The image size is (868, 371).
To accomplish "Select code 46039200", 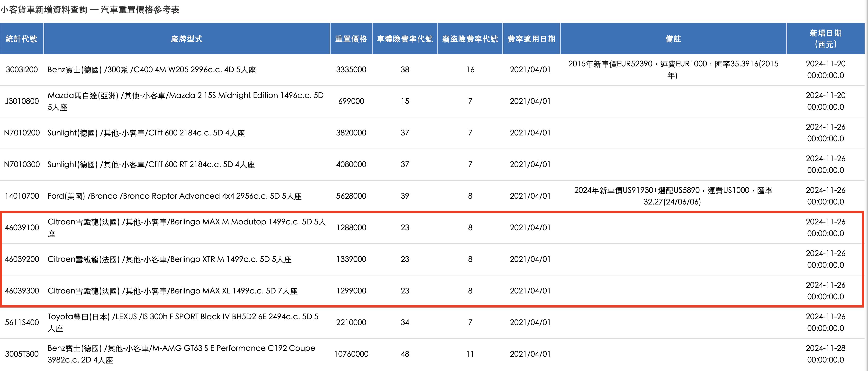I will tap(22, 260).
